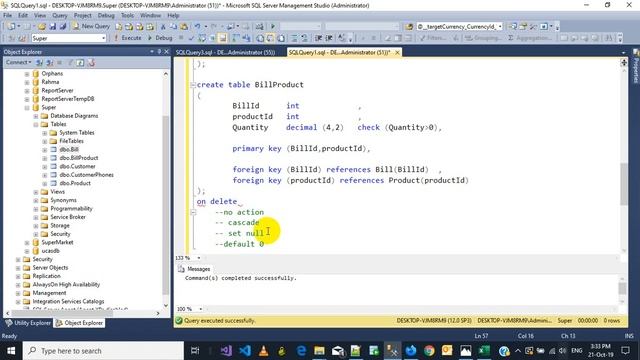Screen dimensions: 640x360
Task: Start Debug on the query
Action: tap(160, 38)
